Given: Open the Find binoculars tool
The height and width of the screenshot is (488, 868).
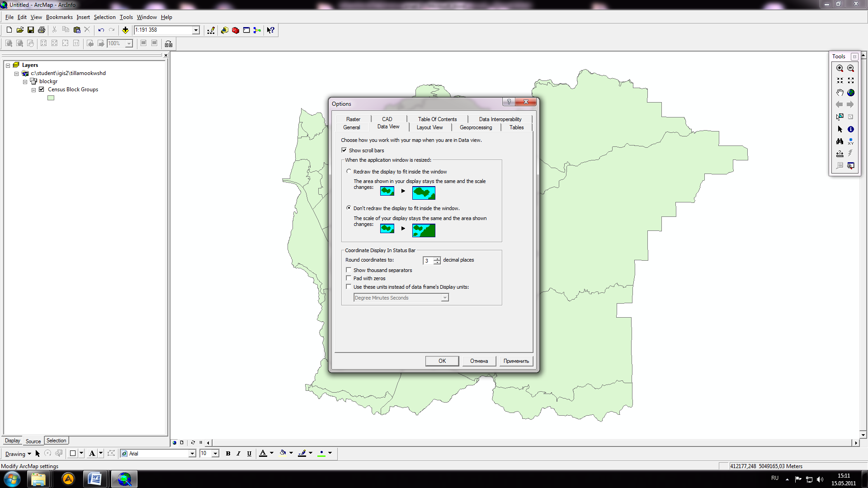Looking at the screenshot, I should coord(840,141).
